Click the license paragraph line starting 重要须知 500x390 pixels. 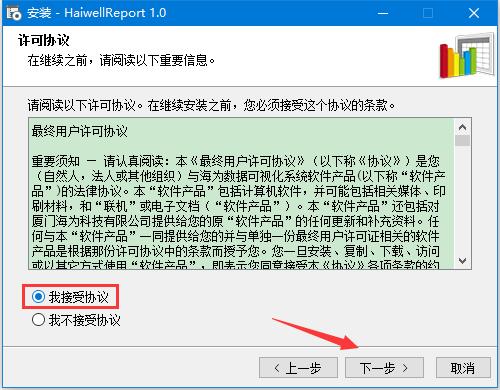(236, 161)
